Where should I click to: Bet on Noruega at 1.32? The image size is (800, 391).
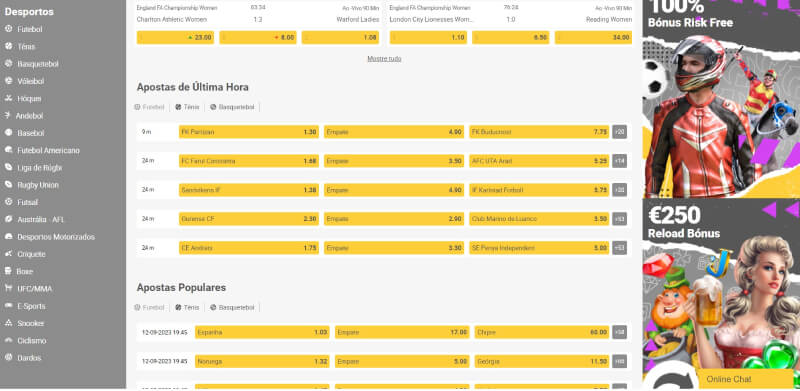pyautogui.click(x=262, y=361)
